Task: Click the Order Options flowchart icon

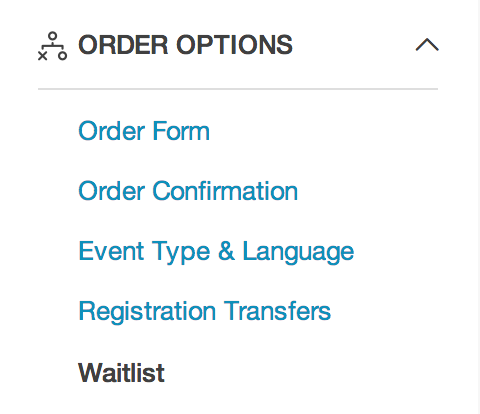Action: [52, 46]
